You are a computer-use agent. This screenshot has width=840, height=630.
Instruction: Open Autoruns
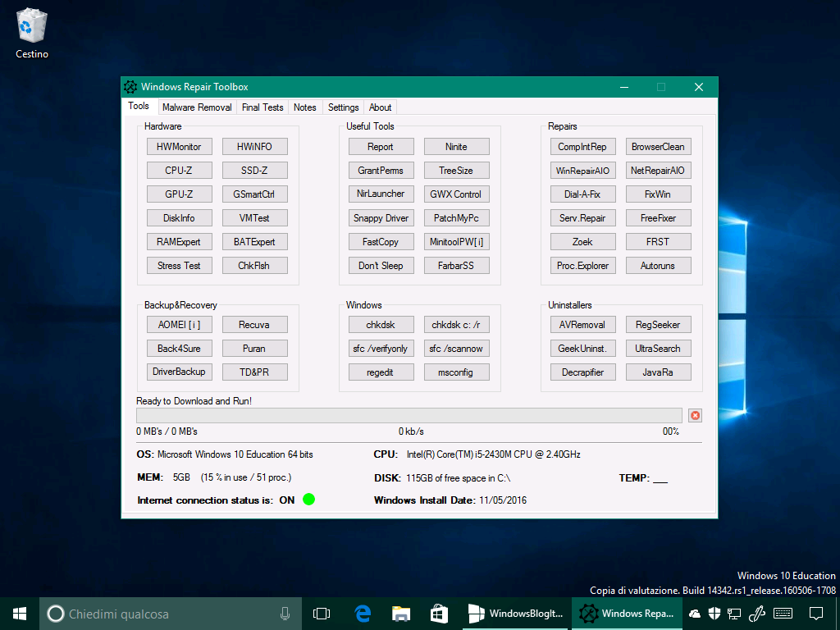659,266
